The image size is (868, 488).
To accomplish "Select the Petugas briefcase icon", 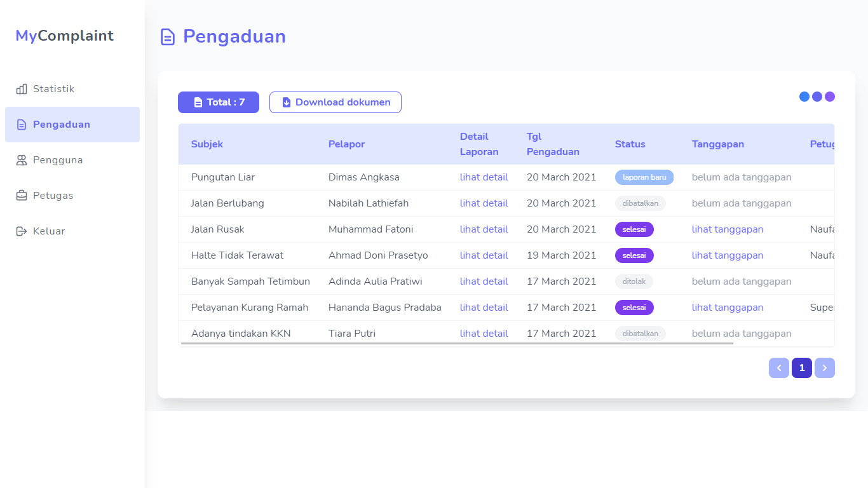I will [22, 196].
